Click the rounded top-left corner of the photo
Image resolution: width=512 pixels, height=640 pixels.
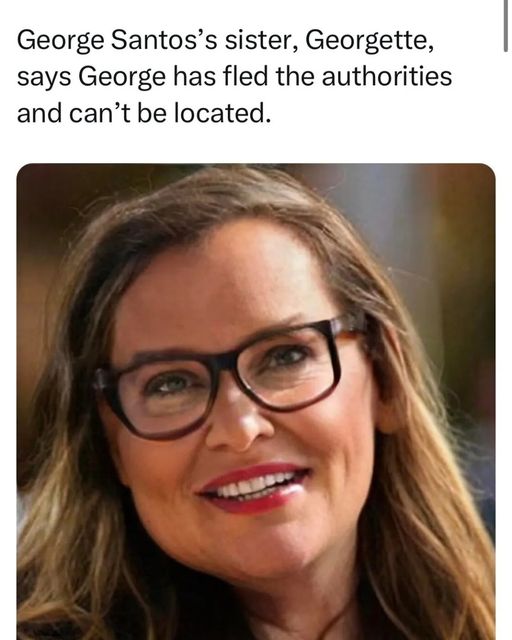[x=23, y=170]
